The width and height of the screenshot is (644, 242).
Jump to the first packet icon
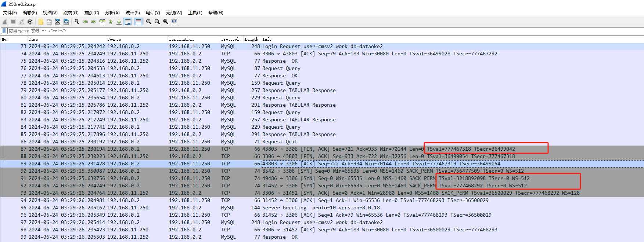pyautogui.click(x=111, y=22)
